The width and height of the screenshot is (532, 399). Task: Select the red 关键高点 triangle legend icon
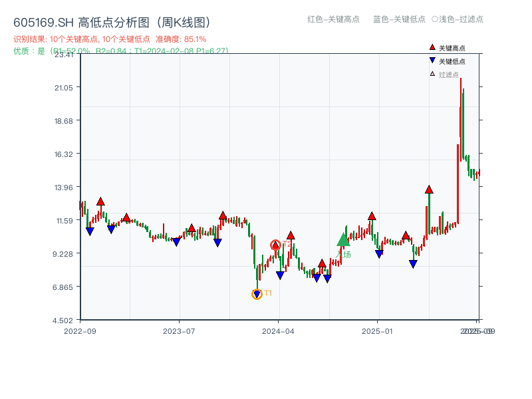coord(432,47)
